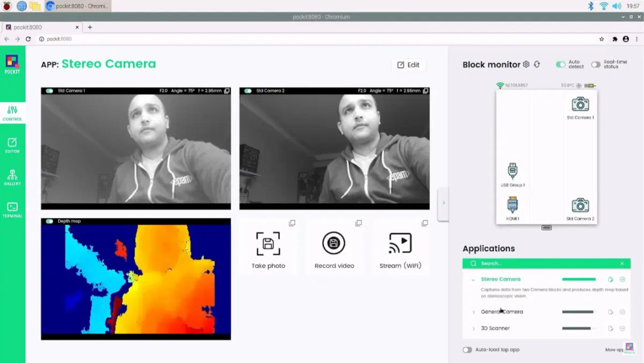Click the Std Camera 1 video feed
This screenshot has width=644, height=363.
pos(135,149)
